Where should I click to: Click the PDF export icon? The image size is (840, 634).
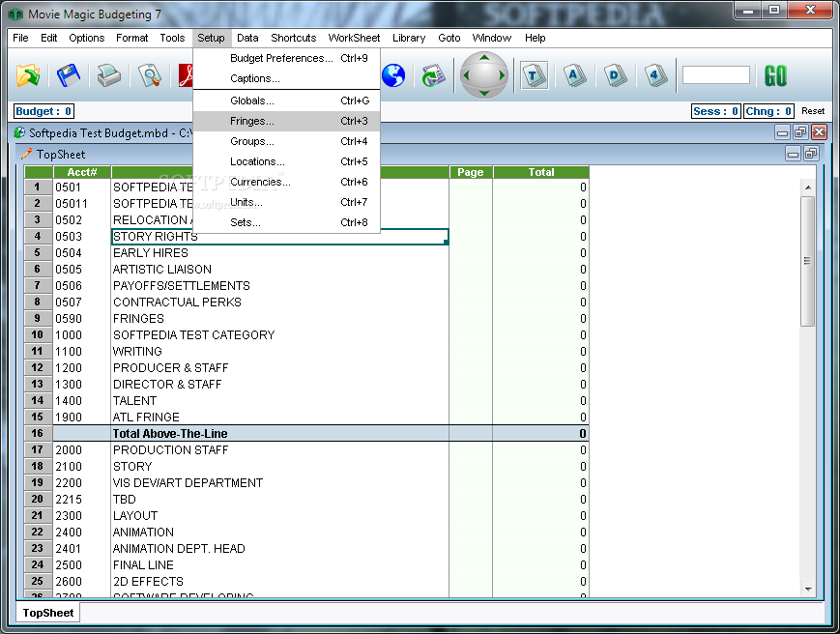(186, 75)
